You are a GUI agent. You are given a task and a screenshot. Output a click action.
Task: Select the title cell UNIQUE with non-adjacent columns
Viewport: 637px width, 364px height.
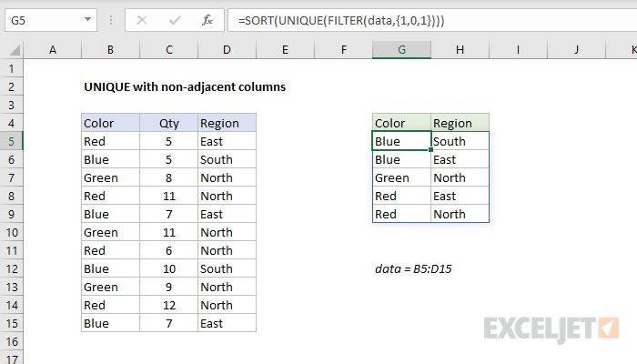(x=184, y=87)
